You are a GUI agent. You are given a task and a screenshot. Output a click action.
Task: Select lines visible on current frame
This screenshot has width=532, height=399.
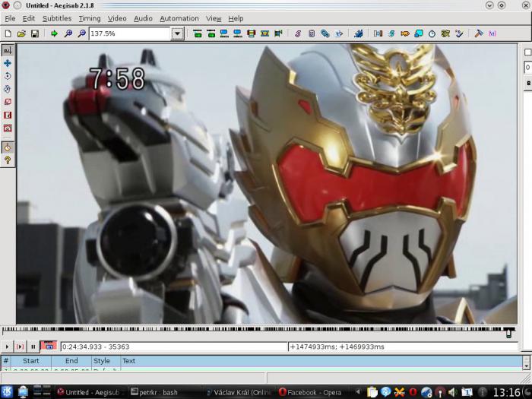pyautogui.click(x=251, y=33)
